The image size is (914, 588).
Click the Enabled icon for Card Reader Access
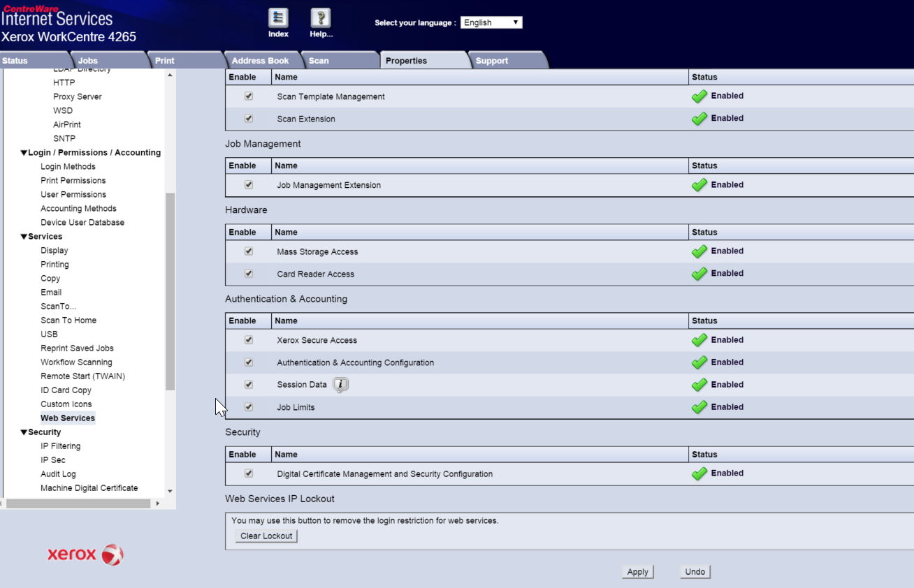699,273
